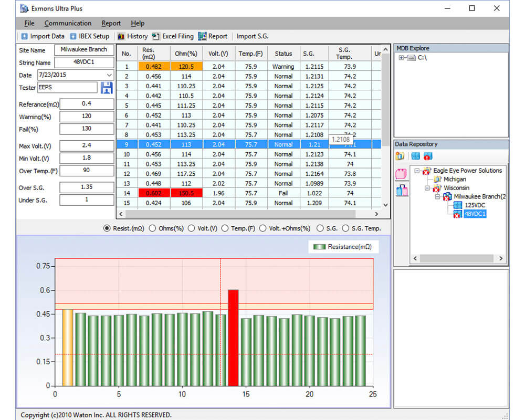Select the Temp.(F) radio button
Image resolution: width=525 pixels, height=420 pixels.
click(x=225, y=228)
